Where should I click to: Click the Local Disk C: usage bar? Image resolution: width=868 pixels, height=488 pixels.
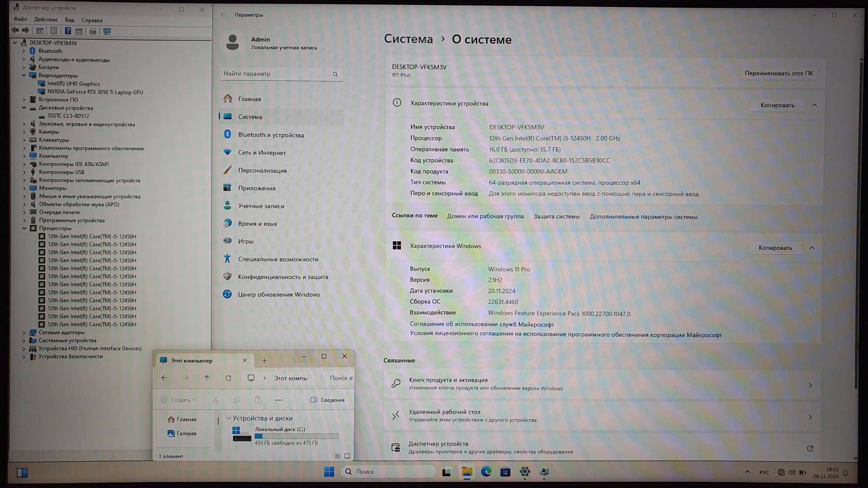coord(296,436)
